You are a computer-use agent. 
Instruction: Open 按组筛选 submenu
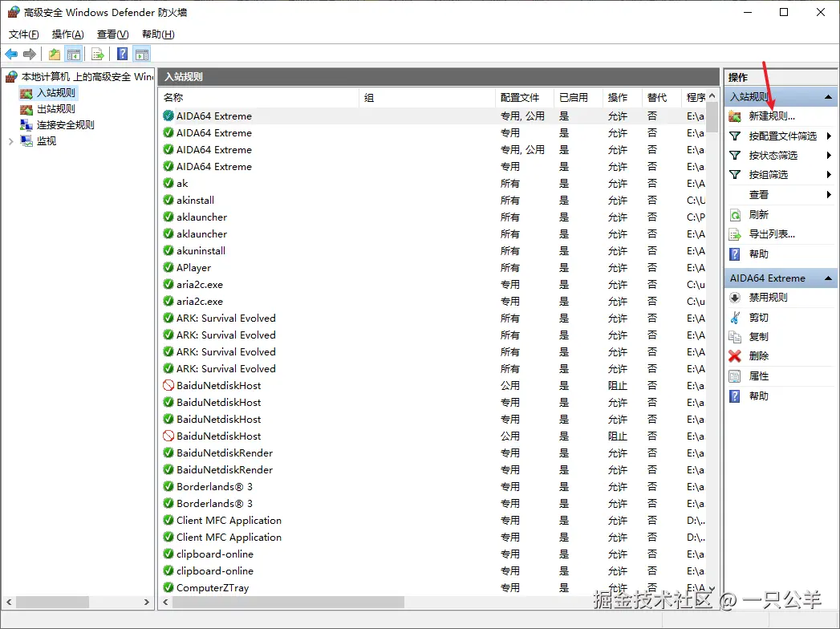[x=769, y=175]
